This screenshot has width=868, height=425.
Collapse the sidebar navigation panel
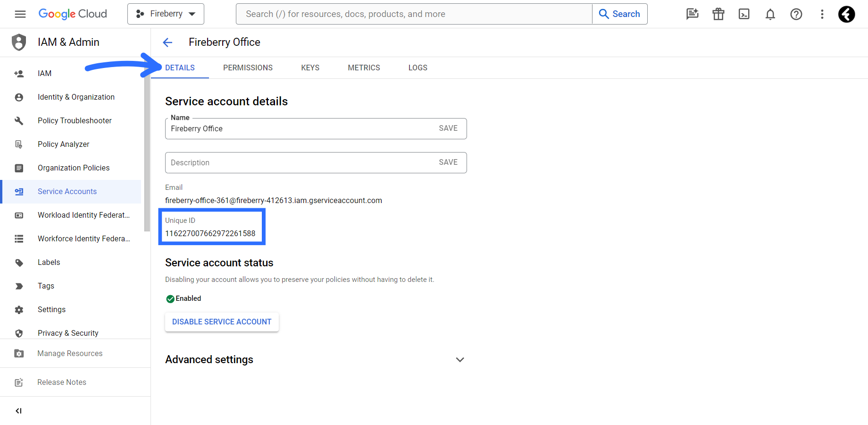tap(18, 411)
